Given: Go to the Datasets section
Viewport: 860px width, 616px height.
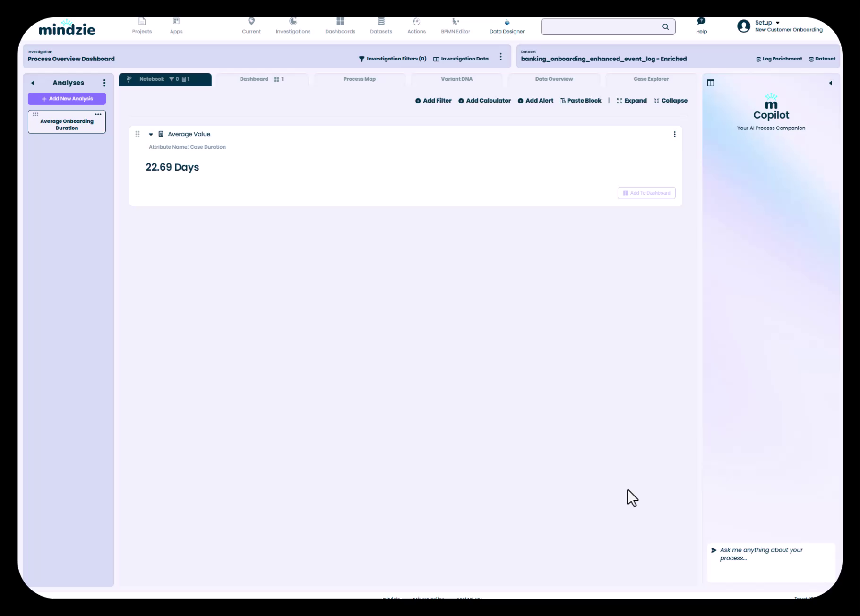Looking at the screenshot, I should coord(381,26).
